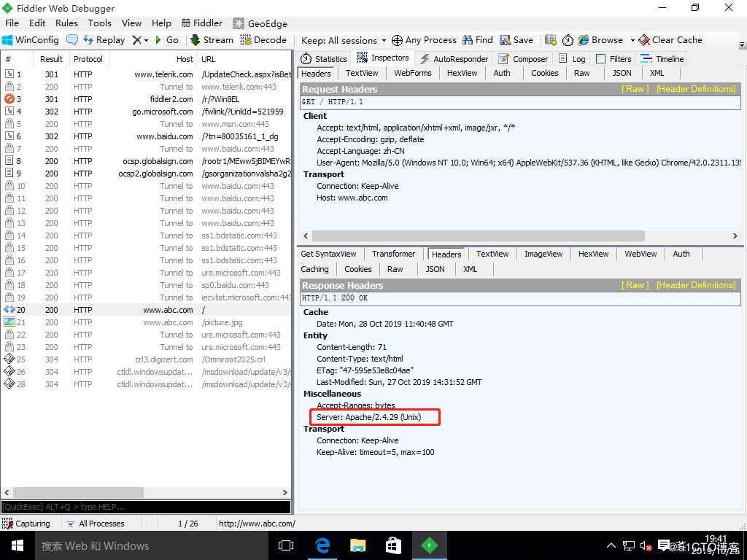Expand the Browse dropdown arrow
Viewport: 747px width, 560px height.
(x=632, y=41)
